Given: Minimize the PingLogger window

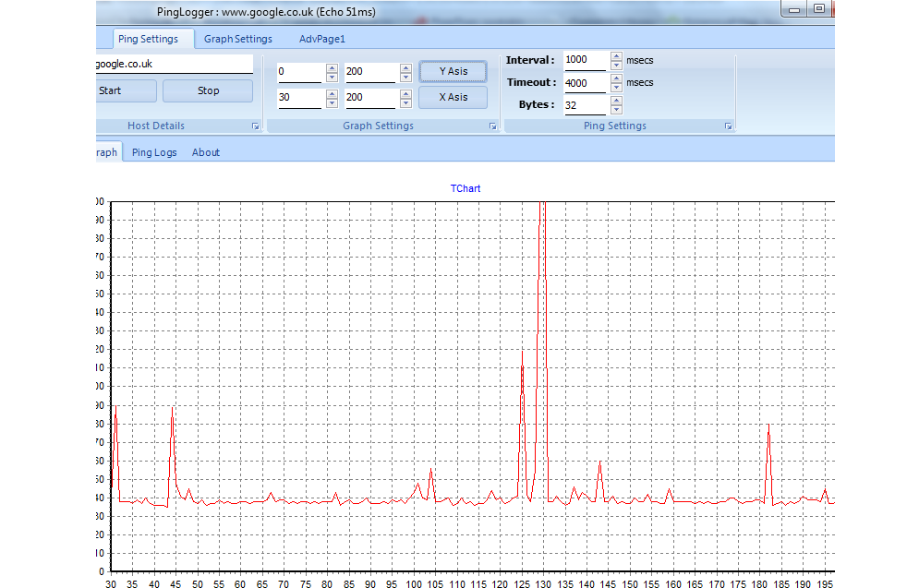Looking at the screenshot, I should point(794,8).
